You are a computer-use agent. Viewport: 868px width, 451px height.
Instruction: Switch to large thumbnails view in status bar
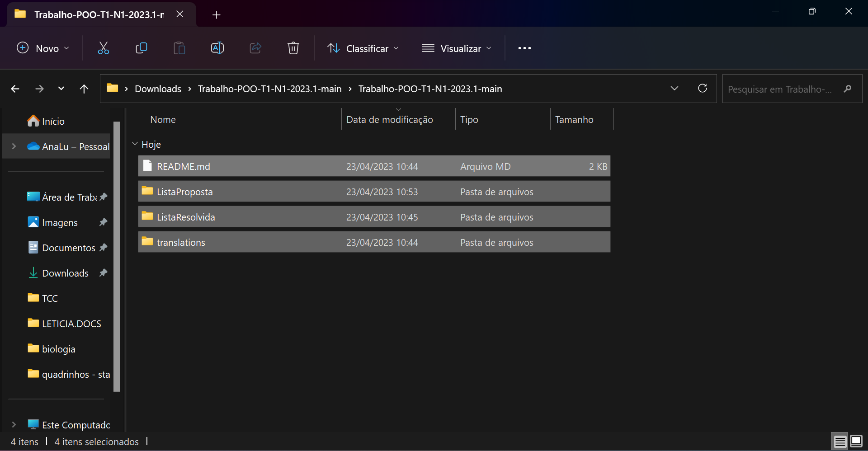pos(856,441)
